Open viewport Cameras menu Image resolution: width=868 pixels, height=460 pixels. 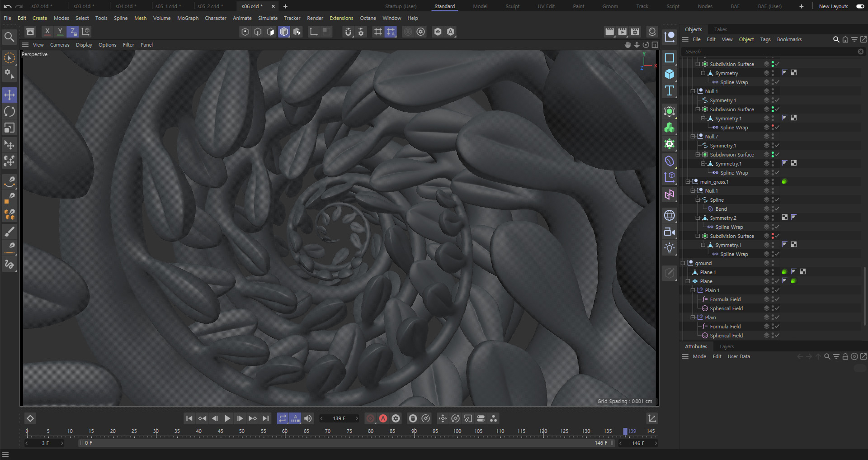point(60,45)
